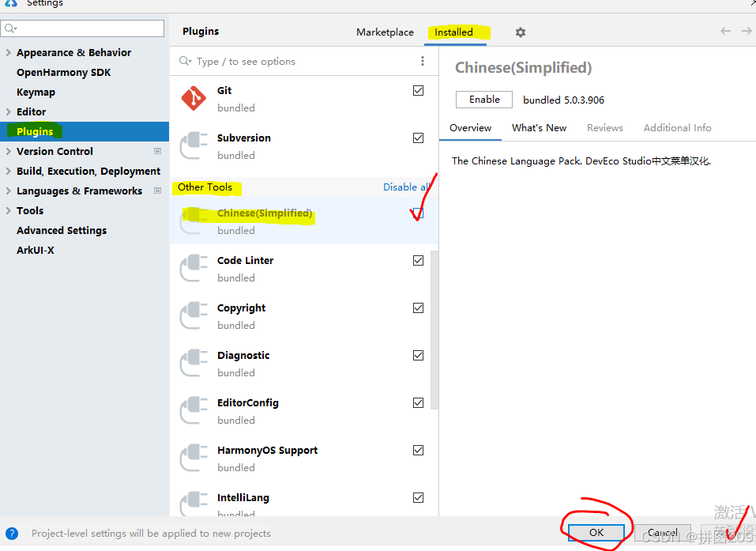Switch to the Marketplace tab

(x=385, y=32)
